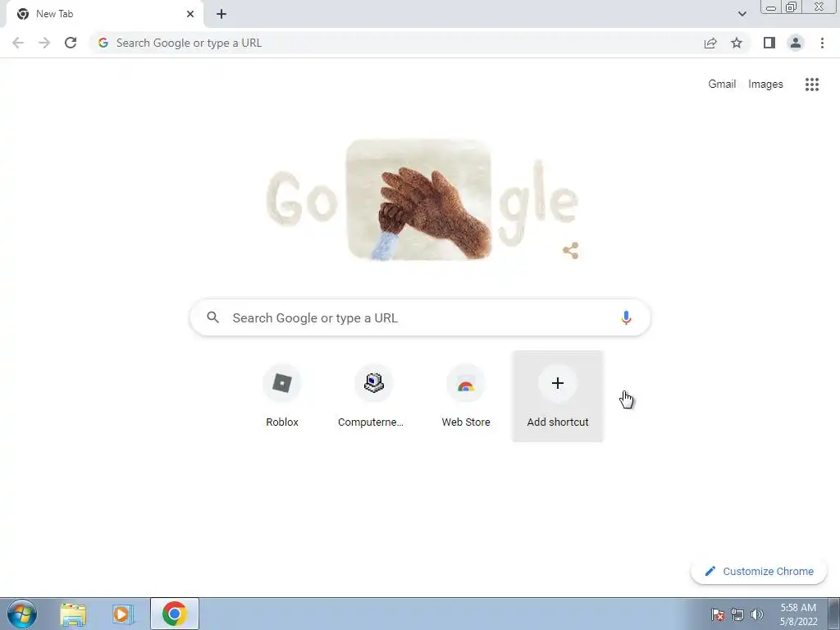
Task: Click Add shortcut tile
Action: pos(558,396)
